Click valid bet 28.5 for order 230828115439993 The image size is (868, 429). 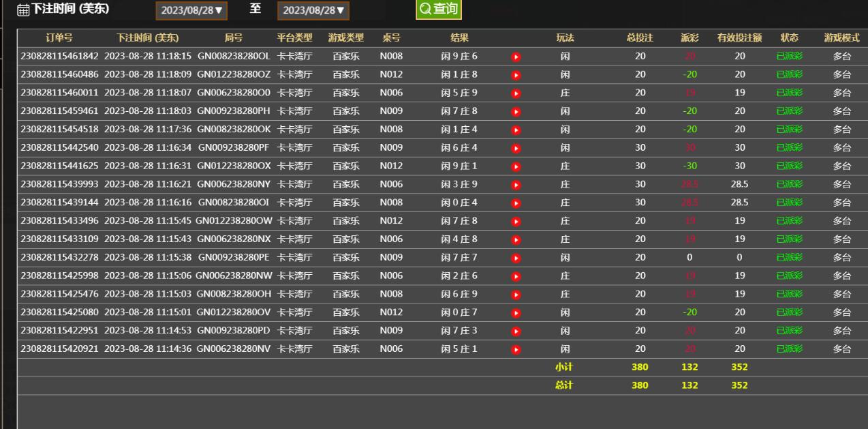(x=740, y=184)
